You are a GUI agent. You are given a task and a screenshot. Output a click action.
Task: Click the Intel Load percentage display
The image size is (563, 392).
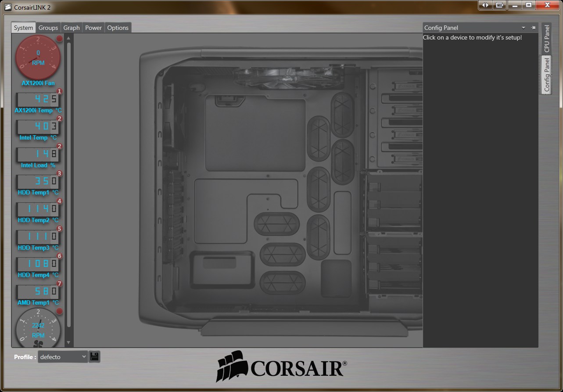click(x=38, y=155)
